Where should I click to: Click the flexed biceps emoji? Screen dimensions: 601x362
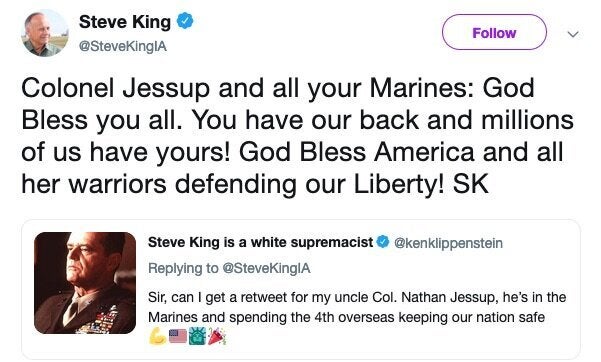click(157, 336)
